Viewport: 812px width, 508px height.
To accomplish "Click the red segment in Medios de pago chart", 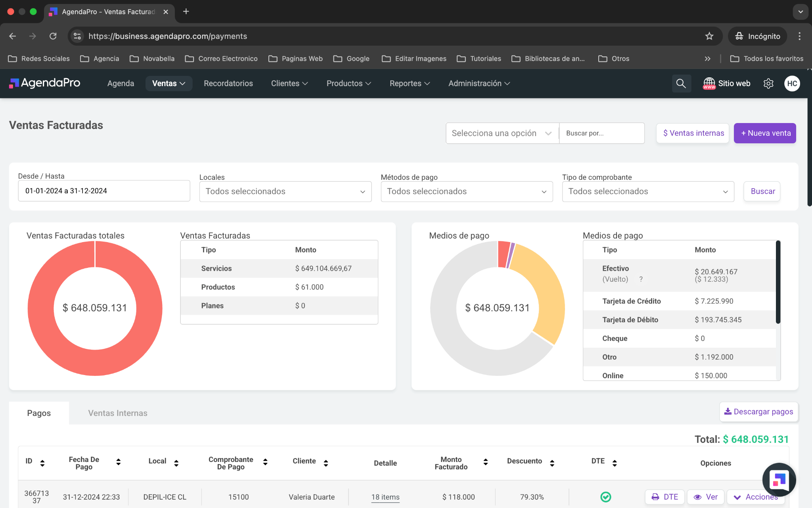I will click(x=504, y=254).
